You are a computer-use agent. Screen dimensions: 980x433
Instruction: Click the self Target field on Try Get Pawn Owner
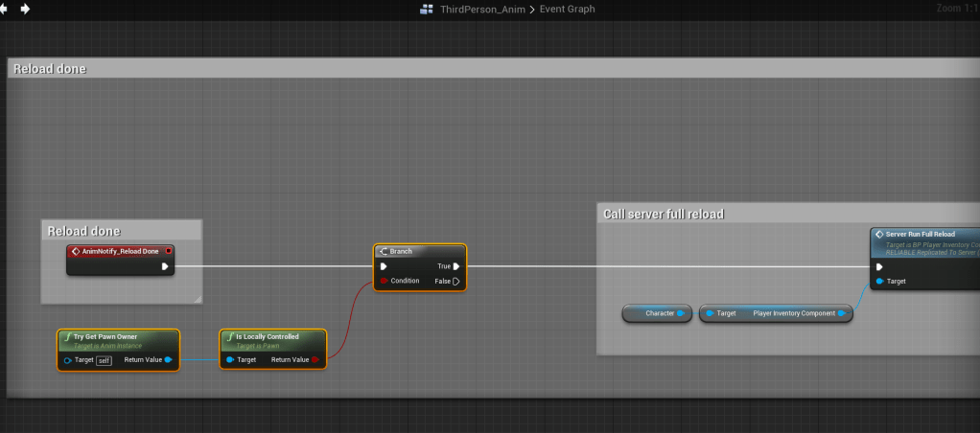pos(105,360)
